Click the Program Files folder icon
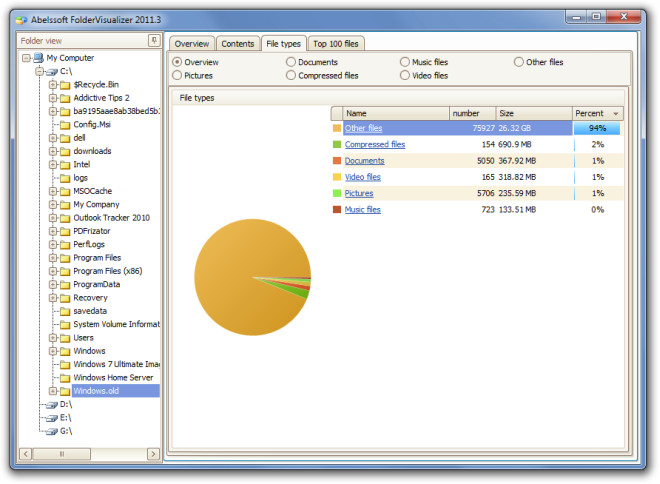Image resolution: width=660 pixels, height=484 pixels. click(x=65, y=258)
